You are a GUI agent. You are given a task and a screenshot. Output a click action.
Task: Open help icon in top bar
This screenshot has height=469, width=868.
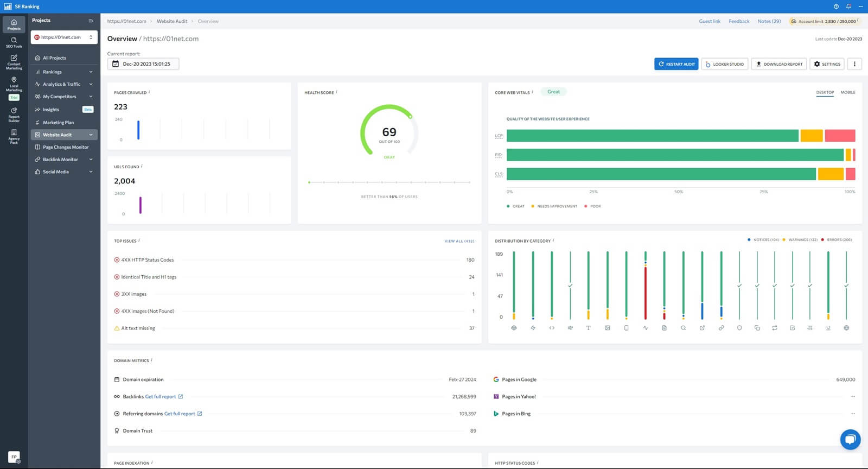pyautogui.click(x=836, y=7)
